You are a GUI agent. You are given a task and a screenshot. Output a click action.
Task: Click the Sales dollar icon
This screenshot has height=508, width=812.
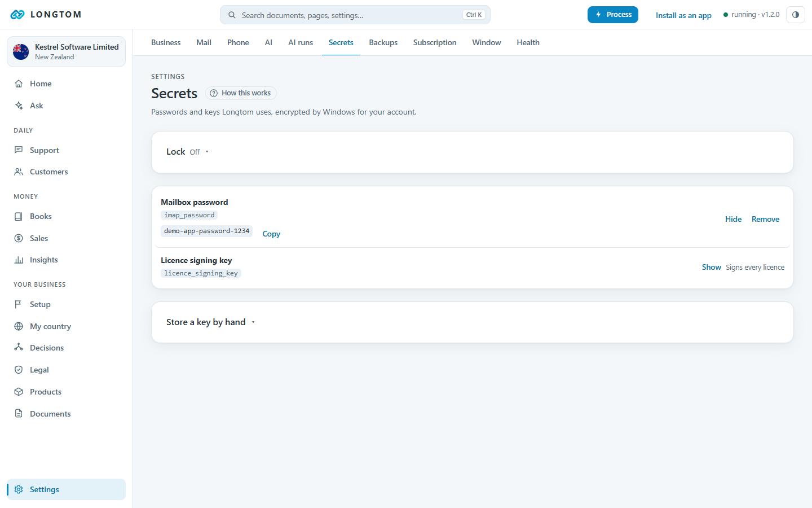[x=19, y=238]
